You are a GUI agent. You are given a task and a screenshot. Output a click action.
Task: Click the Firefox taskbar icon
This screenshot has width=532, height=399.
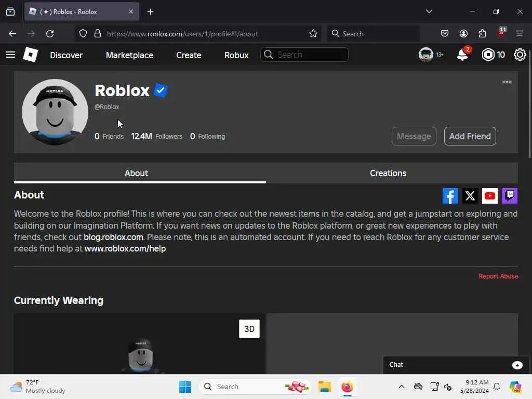(x=347, y=387)
